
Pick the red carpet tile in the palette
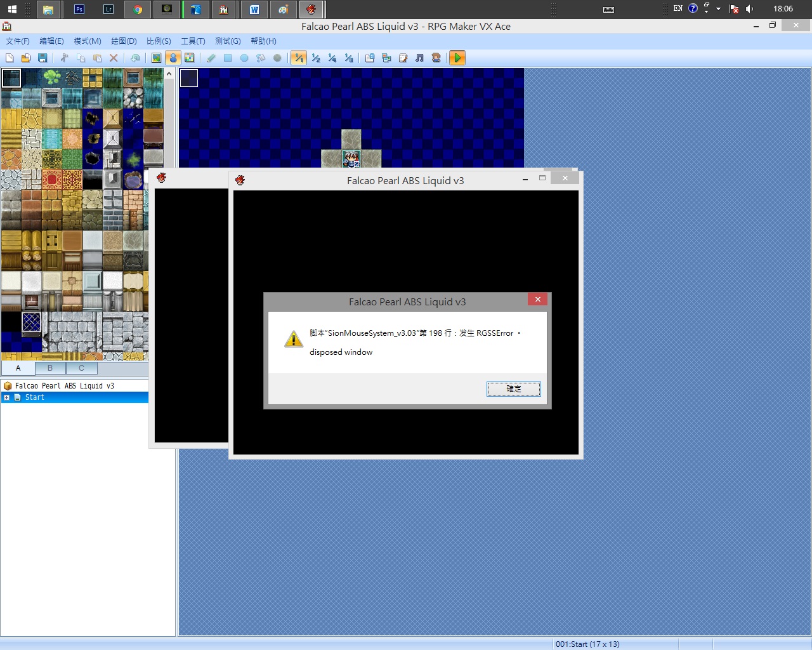tap(52, 180)
